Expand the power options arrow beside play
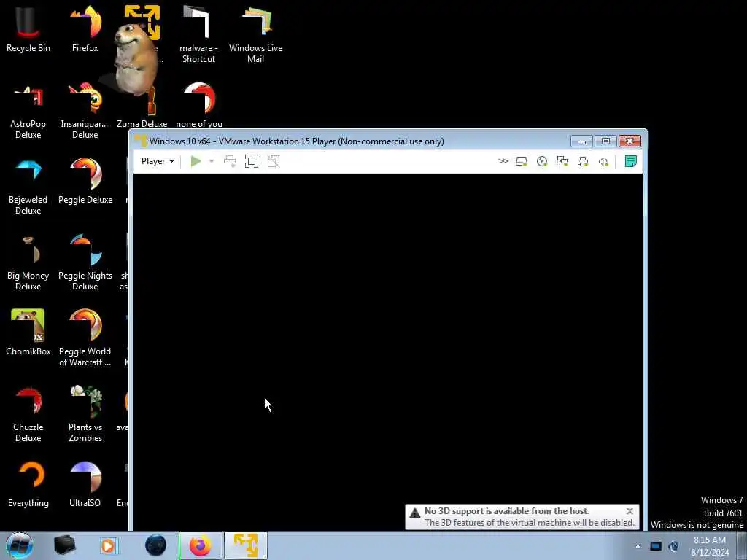The width and height of the screenshot is (747, 560). tap(212, 161)
